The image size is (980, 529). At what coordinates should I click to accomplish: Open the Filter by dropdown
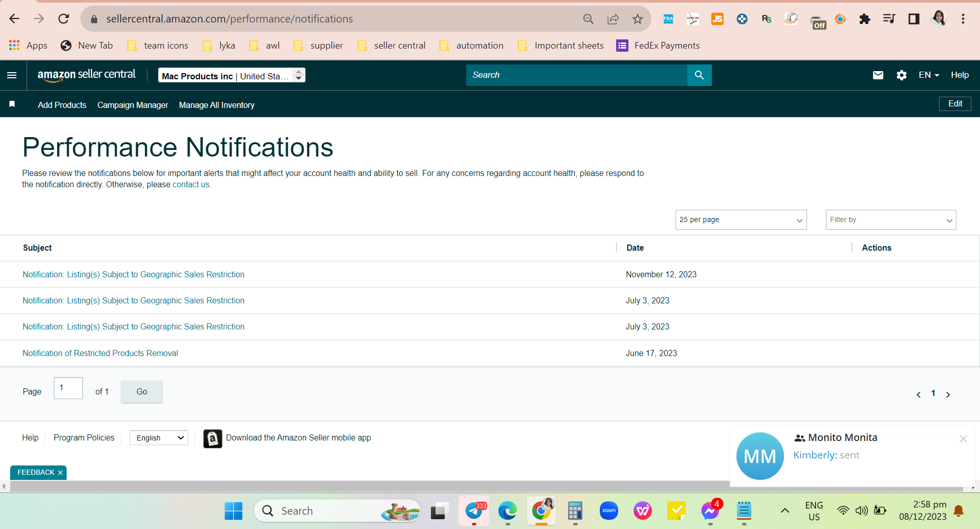click(x=891, y=220)
